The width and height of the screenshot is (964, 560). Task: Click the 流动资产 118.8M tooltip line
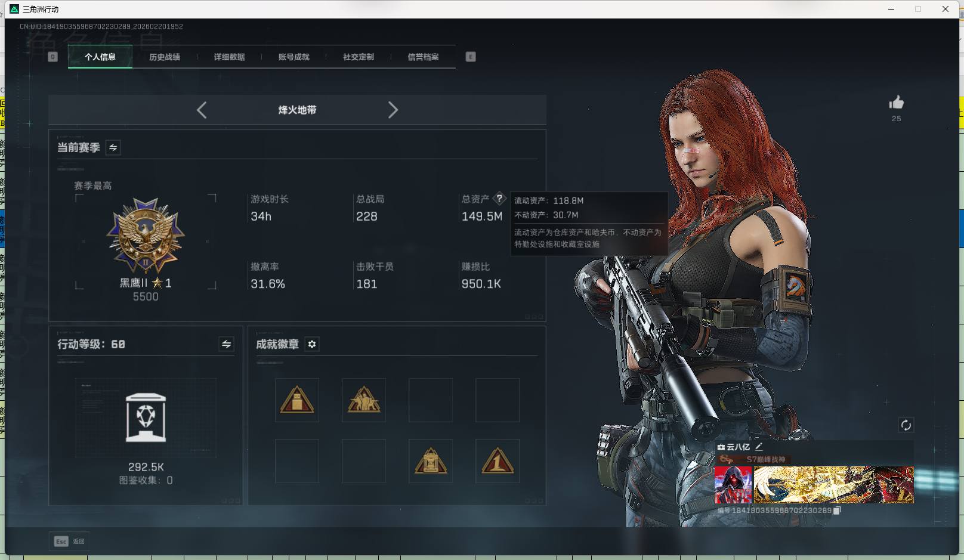(x=549, y=201)
